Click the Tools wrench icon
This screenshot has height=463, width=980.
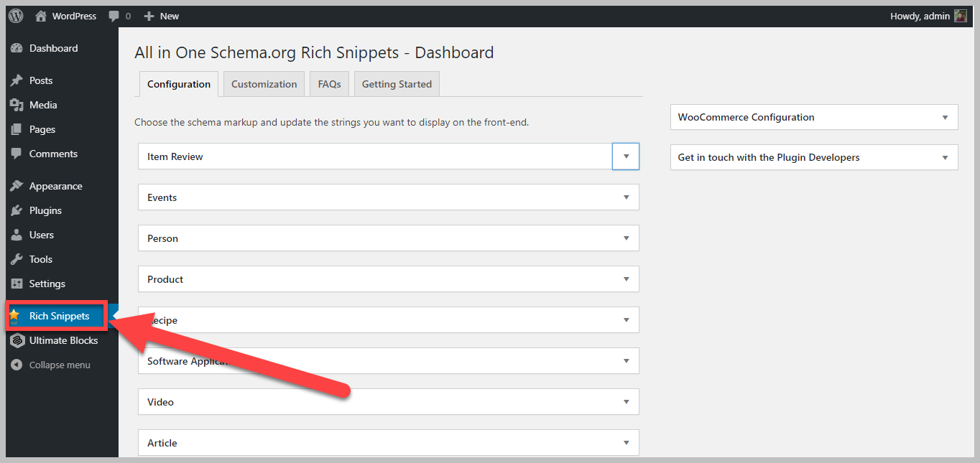pyautogui.click(x=17, y=259)
